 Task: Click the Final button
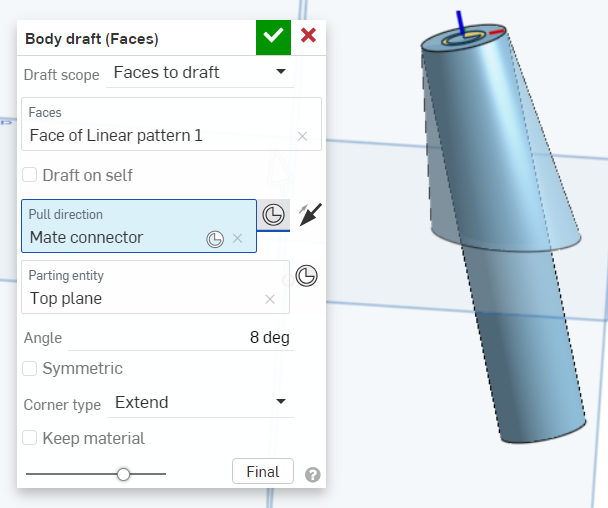tap(263, 472)
